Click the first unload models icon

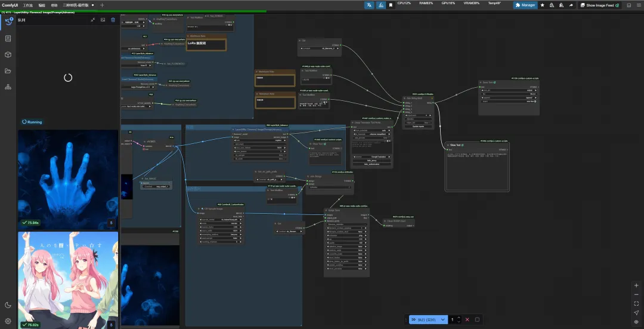coord(552,5)
